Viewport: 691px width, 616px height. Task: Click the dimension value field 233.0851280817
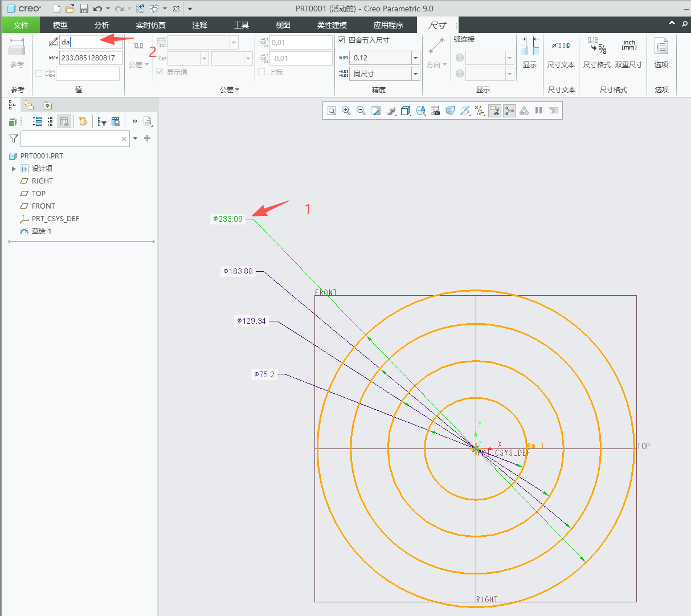pyautogui.click(x=91, y=58)
